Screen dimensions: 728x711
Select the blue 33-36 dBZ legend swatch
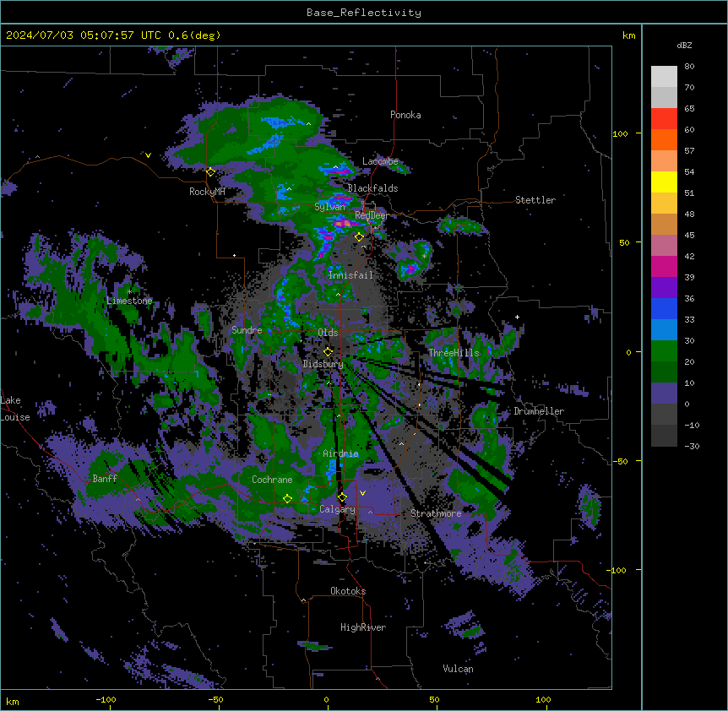point(664,308)
